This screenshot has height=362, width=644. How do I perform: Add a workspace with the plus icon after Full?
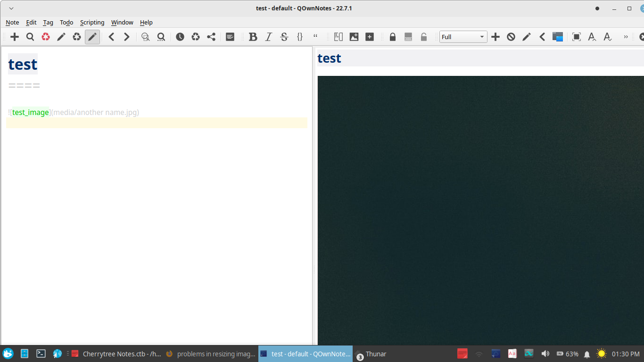pos(495,37)
